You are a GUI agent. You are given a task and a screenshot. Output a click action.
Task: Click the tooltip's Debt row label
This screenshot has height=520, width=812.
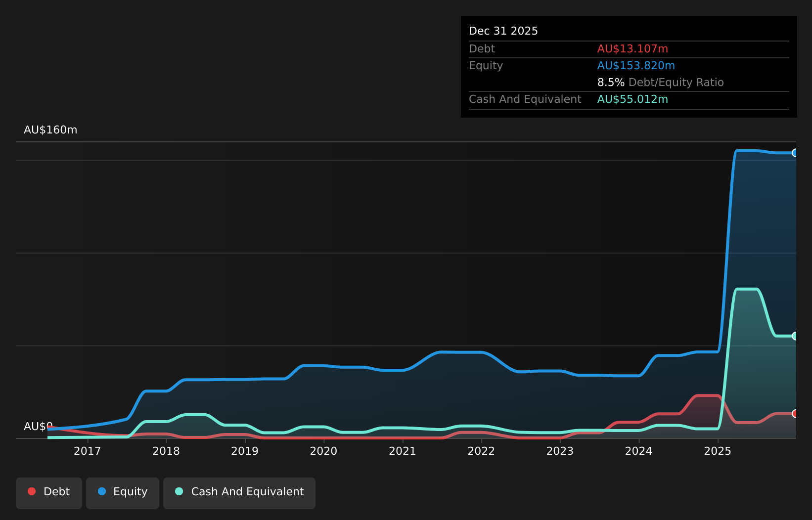click(x=482, y=49)
